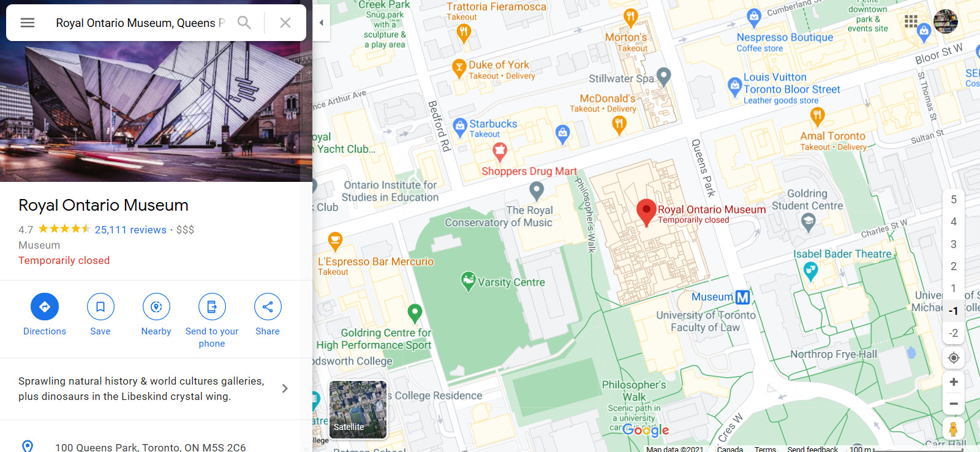
Task: Share this place icon
Action: (x=268, y=307)
